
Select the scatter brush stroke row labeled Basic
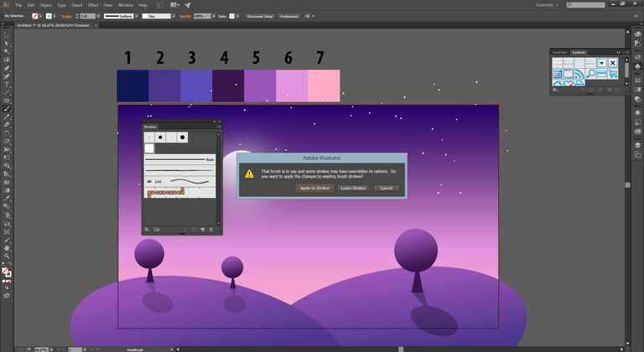click(180, 159)
